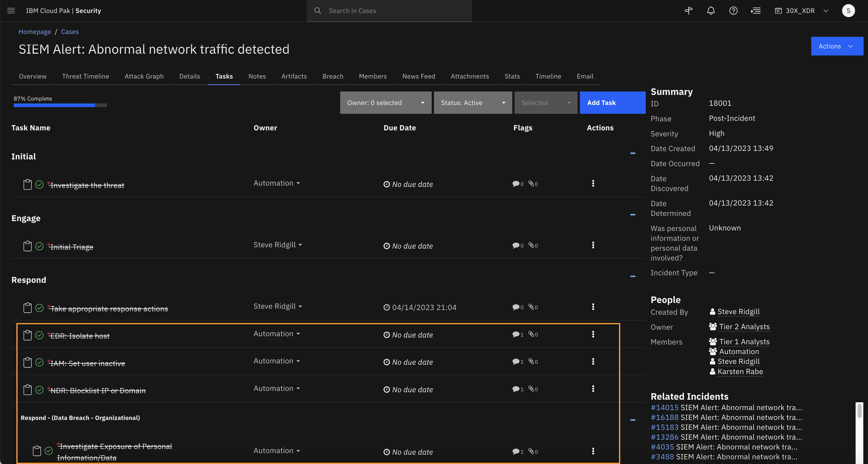868x464 pixels.
Task: Click the notifications bell icon
Action: pos(711,11)
